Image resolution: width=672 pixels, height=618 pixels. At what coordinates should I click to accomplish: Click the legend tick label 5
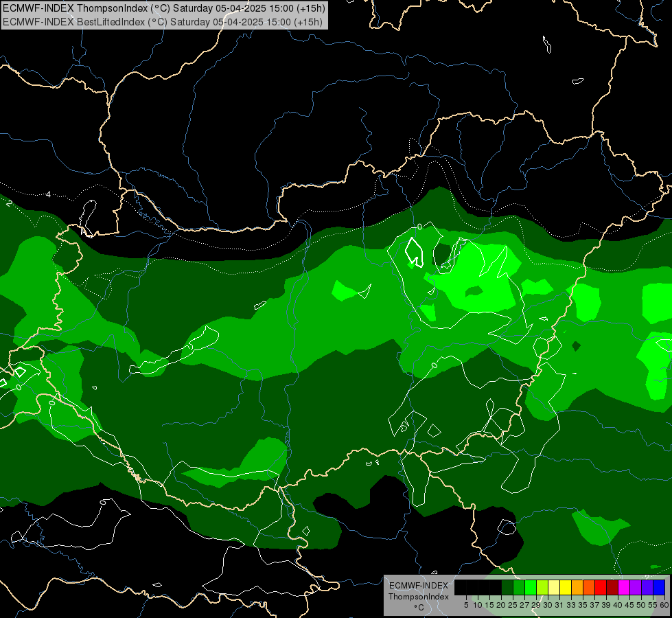click(466, 605)
